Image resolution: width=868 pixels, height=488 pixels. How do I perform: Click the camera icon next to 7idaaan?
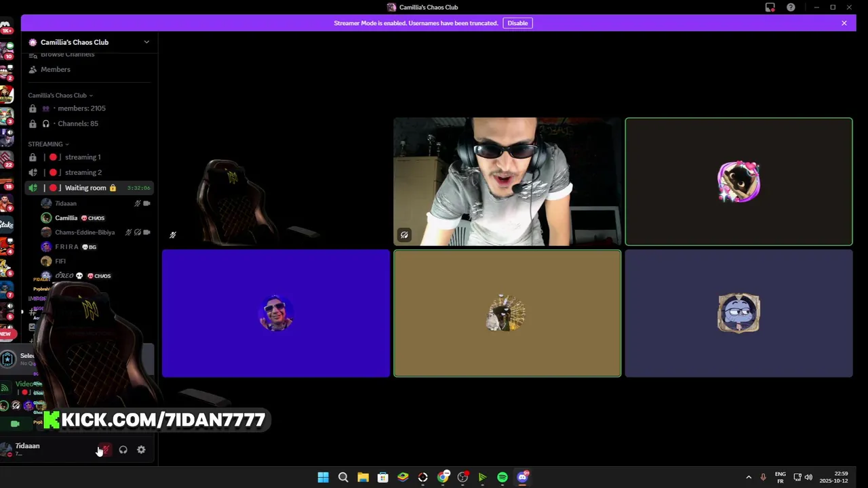click(x=146, y=203)
